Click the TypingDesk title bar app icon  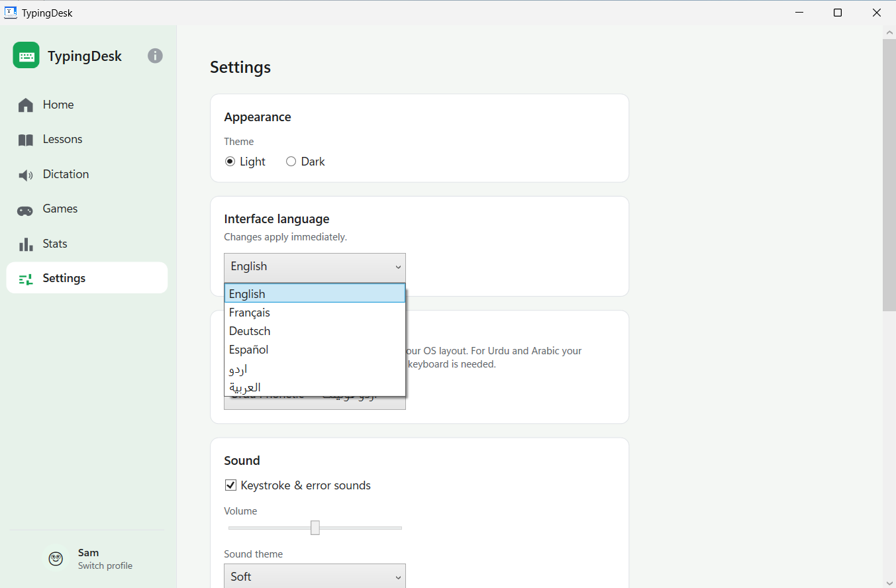11,13
